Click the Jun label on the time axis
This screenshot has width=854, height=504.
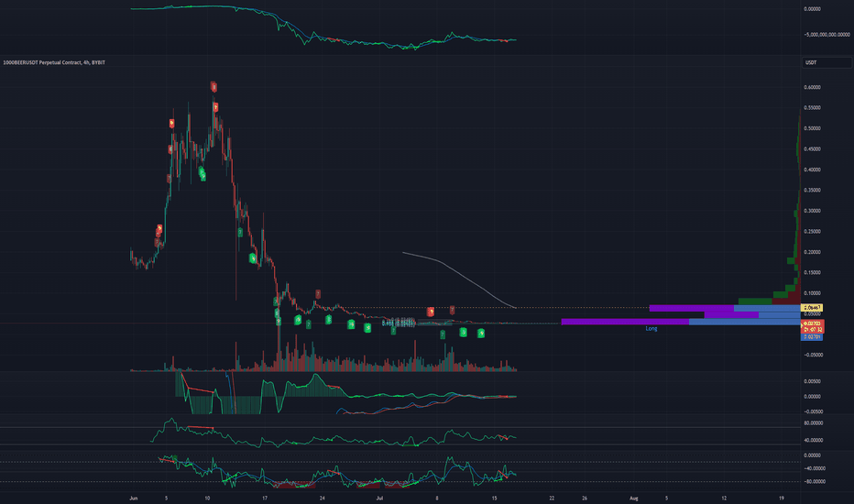click(134, 498)
